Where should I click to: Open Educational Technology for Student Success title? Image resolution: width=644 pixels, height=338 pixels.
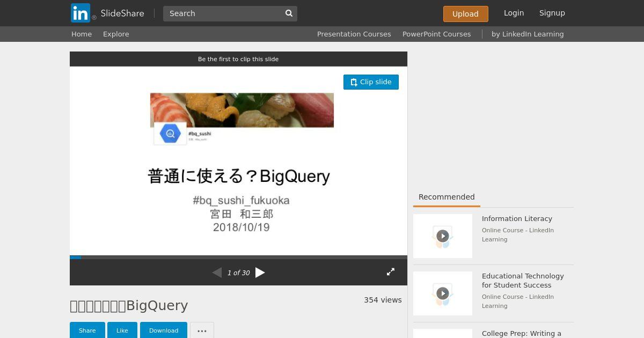tap(523, 281)
